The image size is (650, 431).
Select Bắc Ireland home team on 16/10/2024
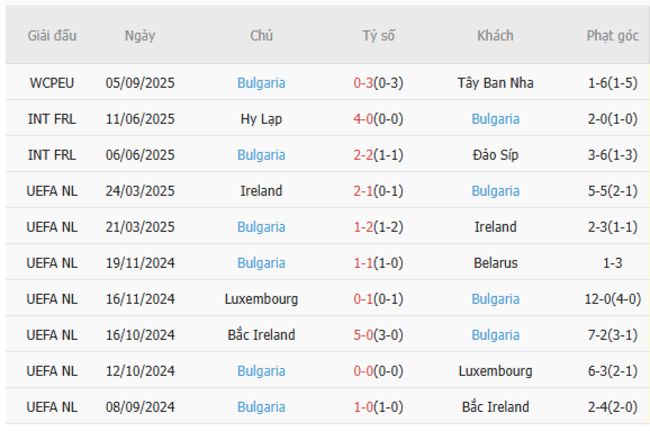[x=261, y=335]
